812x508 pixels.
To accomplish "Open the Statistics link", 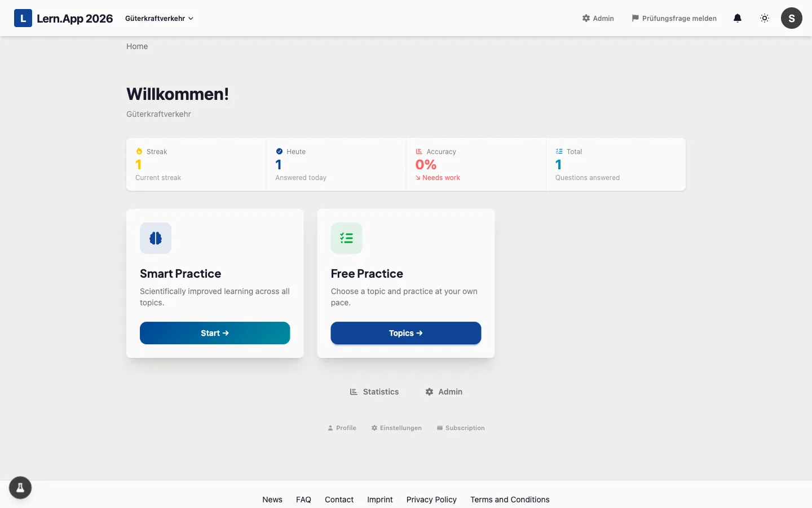I will coord(374,392).
